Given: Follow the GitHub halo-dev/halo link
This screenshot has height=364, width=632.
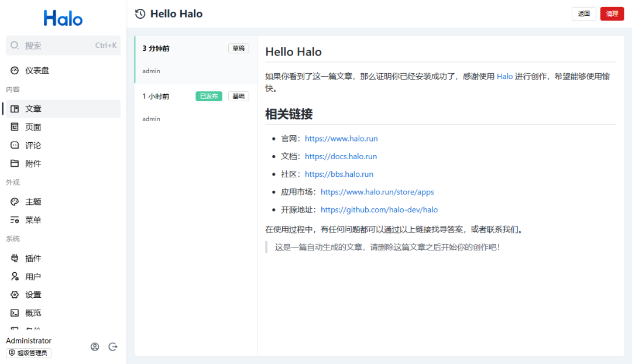Looking at the screenshot, I should (379, 210).
